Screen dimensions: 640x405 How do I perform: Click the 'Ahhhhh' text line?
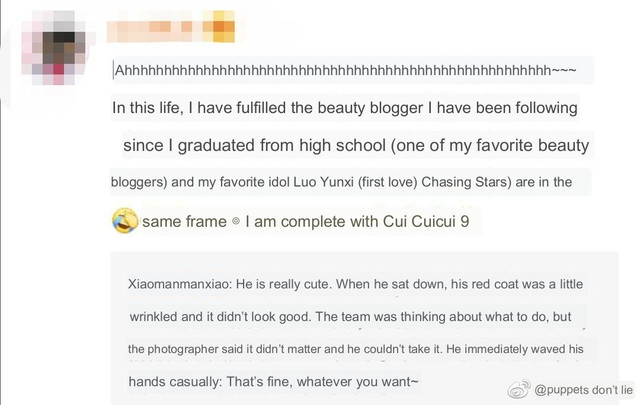[x=345, y=70]
